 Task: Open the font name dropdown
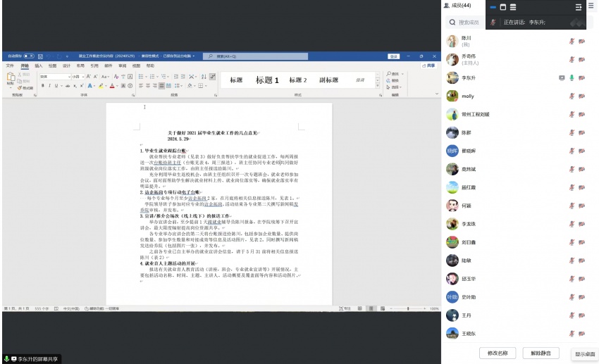[x=70, y=76]
